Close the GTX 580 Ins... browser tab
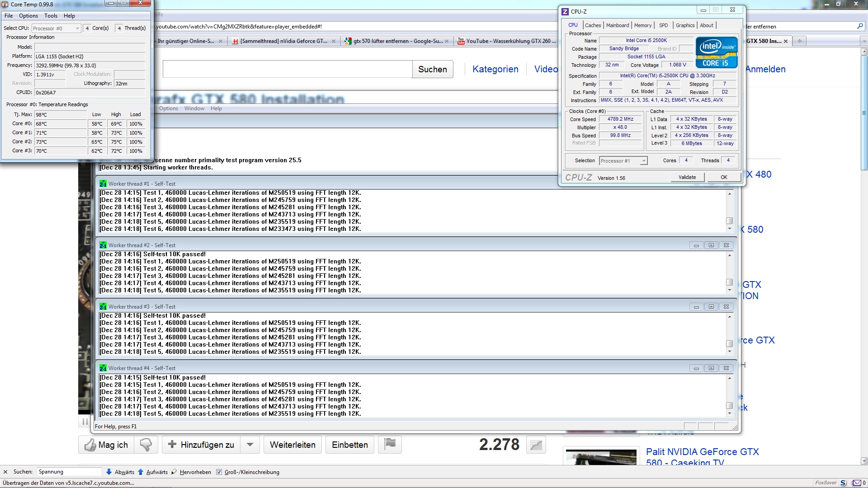 pyautogui.click(x=785, y=41)
